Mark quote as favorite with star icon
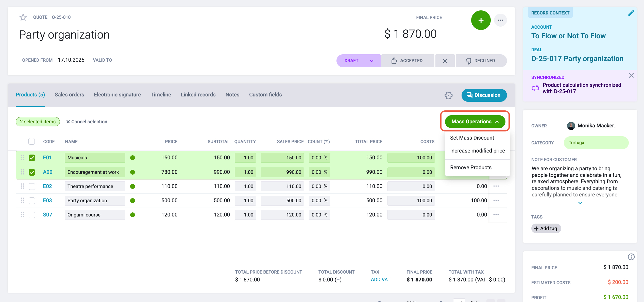The width and height of the screenshot is (644, 302). tap(23, 17)
